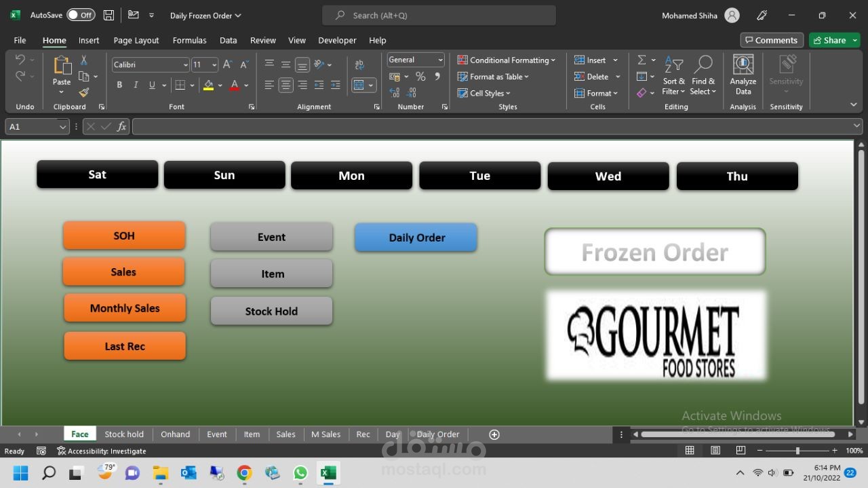The width and height of the screenshot is (868, 488).
Task: Click Increase Font Size icon
Action: pos(228,64)
